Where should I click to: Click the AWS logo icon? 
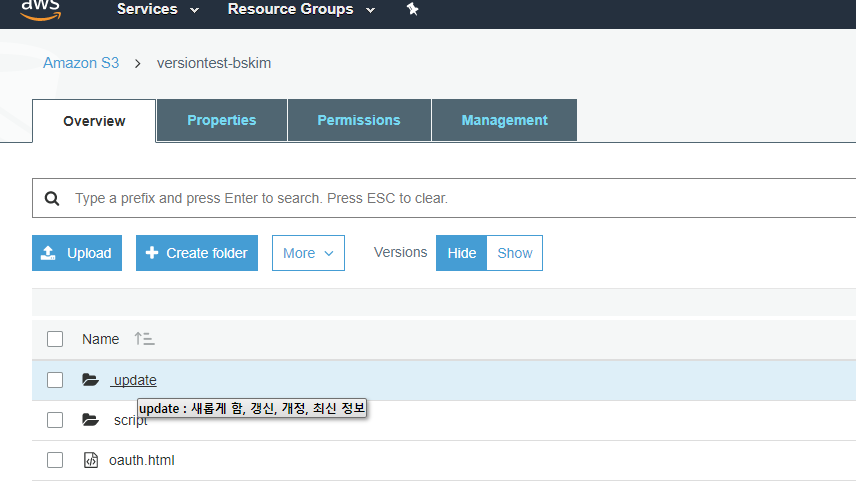click(x=40, y=9)
